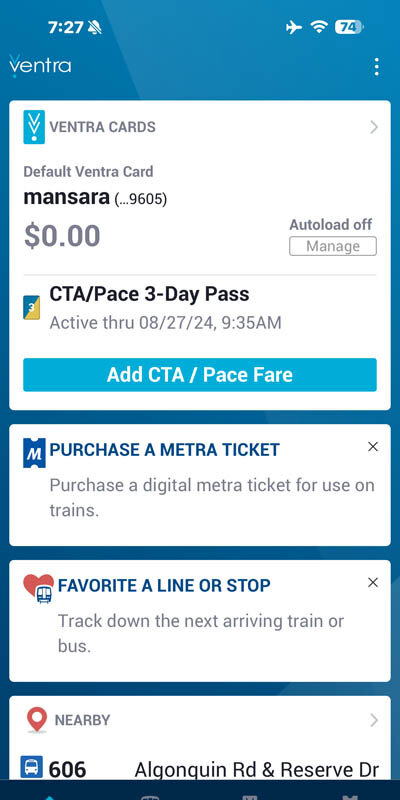Tap the Add CTA / Pace Fare button
This screenshot has height=800, width=400.
pos(200,375)
